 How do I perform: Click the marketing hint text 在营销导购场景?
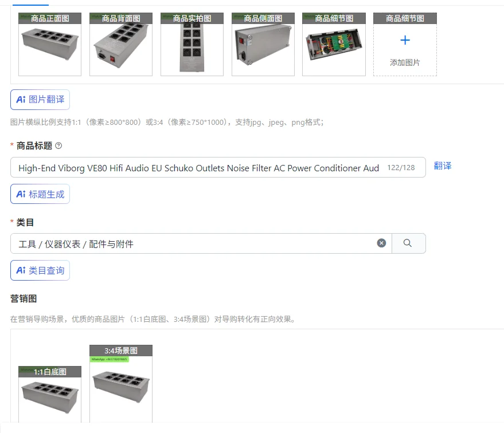[153, 320]
